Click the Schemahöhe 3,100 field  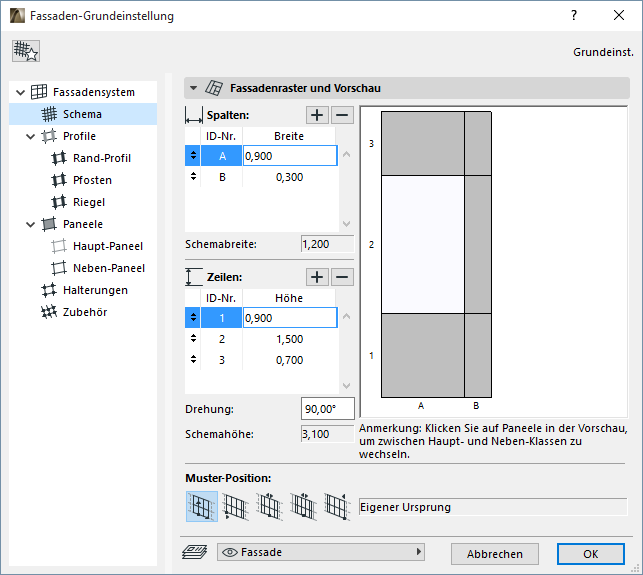point(328,434)
